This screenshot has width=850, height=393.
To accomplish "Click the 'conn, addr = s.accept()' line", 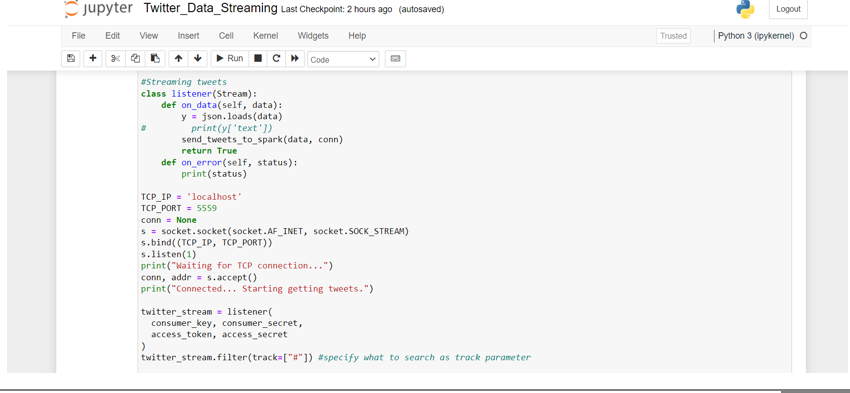I will click(x=199, y=277).
